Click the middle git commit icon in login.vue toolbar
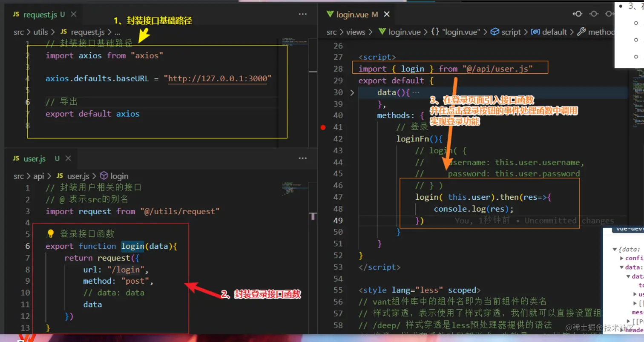The width and height of the screenshot is (644, 342). tap(593, 14)
